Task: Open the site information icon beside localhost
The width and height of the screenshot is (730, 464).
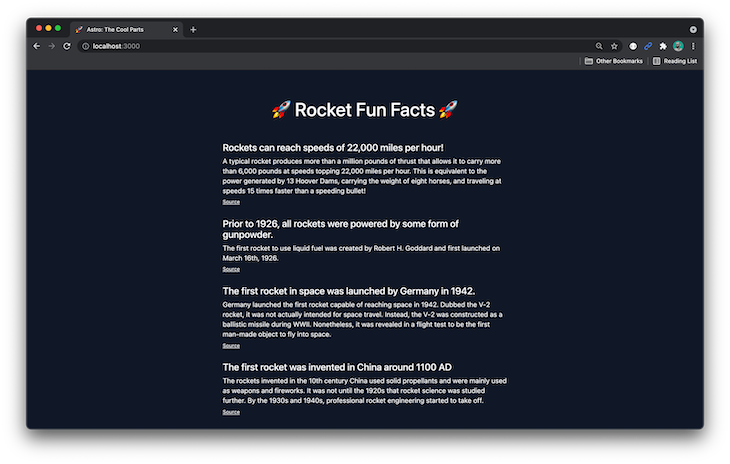Action: 86,46
